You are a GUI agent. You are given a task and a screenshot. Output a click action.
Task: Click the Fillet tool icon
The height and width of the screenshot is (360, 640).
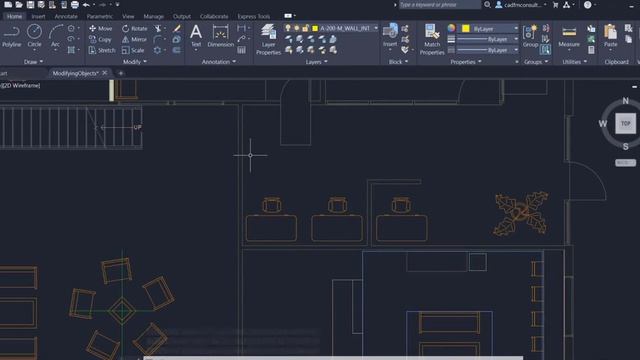click(x=158, y=40)
